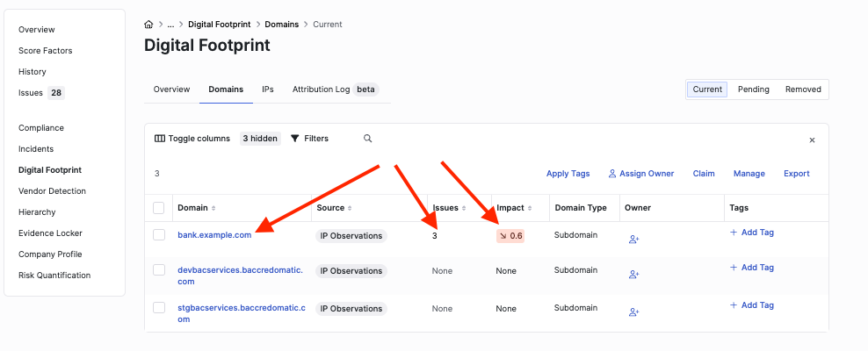868x351 pixels.
Task: Open the Filters panel
Action: (x=309, y=138)
